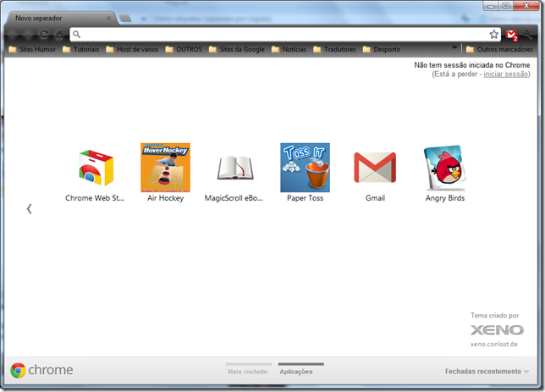
Task: Open the Gmail checker extension icon
Action: (512, 35)
